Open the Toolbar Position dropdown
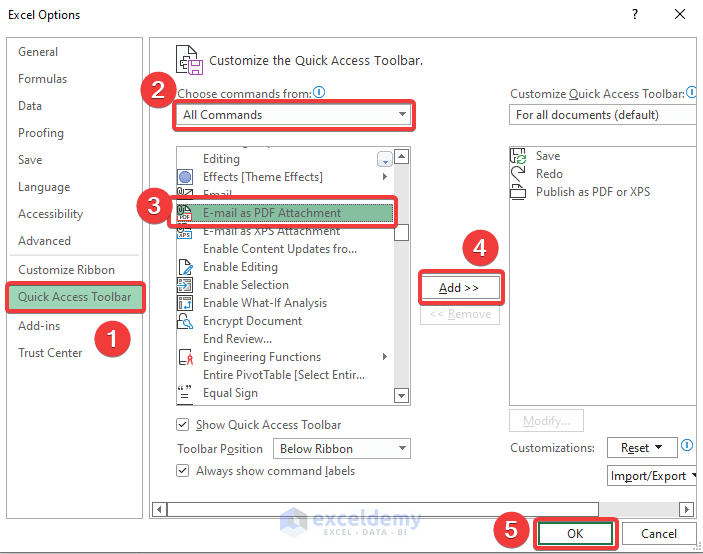 342,449
